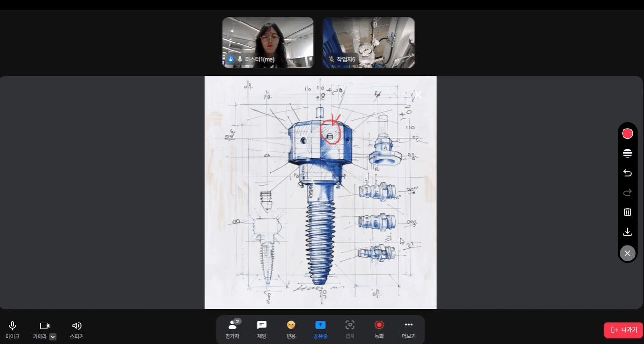This screenshot has height=344, width=644.
Task: Select the 작업자6 video thumbnail
Action: 368,43
